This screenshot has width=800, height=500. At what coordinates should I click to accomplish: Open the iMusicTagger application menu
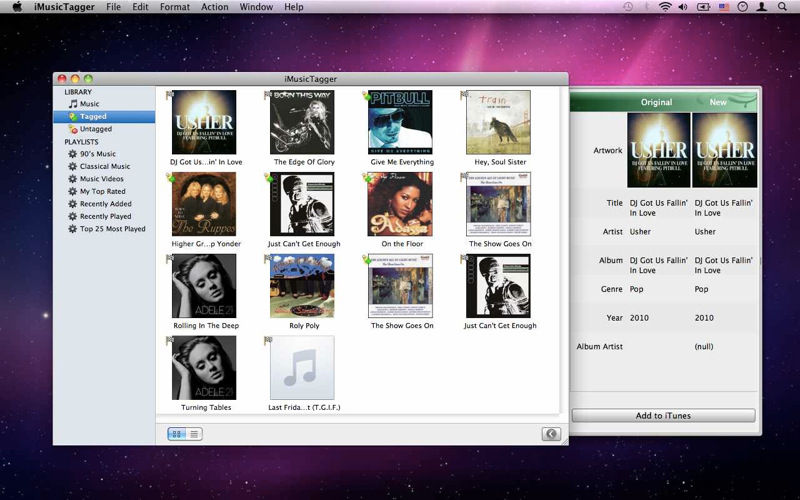[x=63, y=7]
